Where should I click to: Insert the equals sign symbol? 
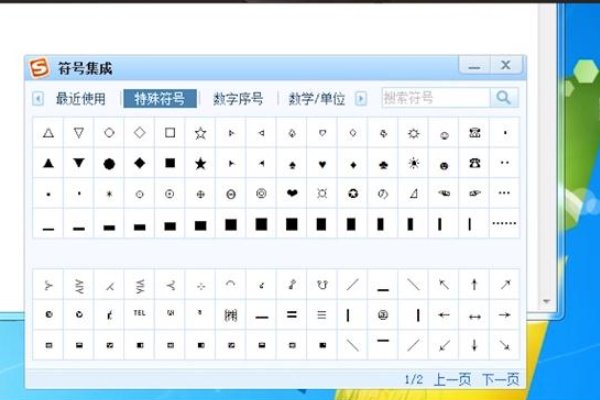point(292,315)
